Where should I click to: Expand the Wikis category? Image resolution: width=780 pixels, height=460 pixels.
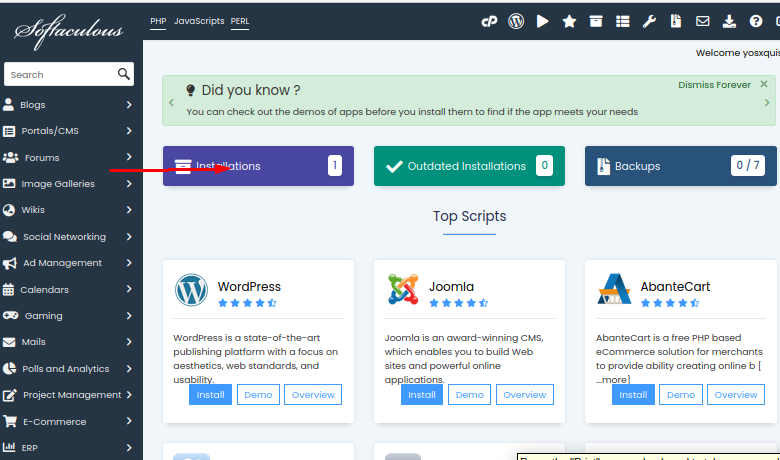click(68, 210)
